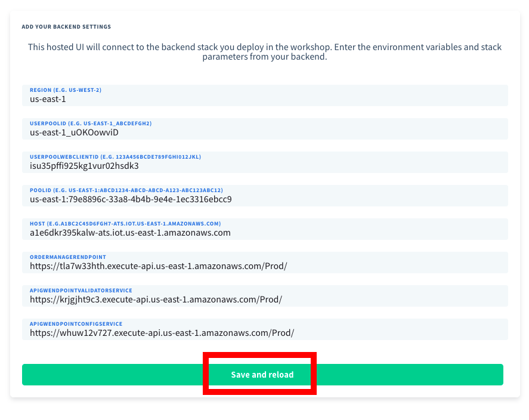Click into the PoolId input field
This screenshot has width=529, height=420.
[265, 196]
